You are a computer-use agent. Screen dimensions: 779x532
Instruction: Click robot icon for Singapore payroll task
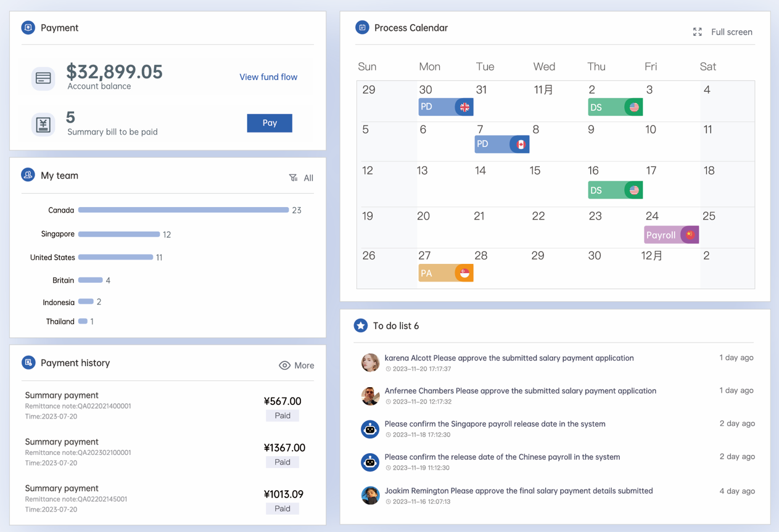click(x=370, y=429)
